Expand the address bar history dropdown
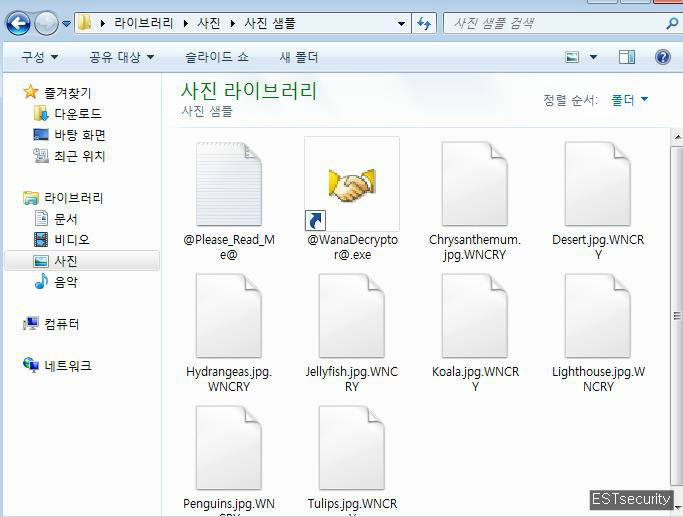 point(402,24)
